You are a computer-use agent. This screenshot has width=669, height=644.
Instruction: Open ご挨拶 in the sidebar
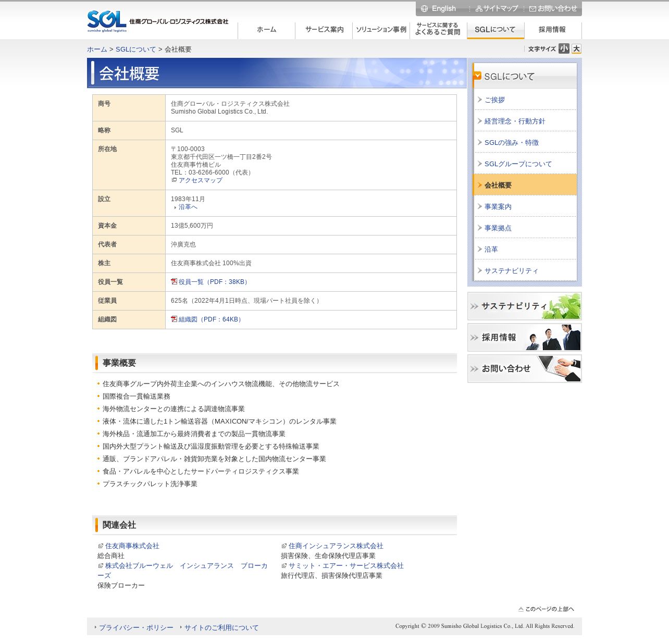click(494, 100)
